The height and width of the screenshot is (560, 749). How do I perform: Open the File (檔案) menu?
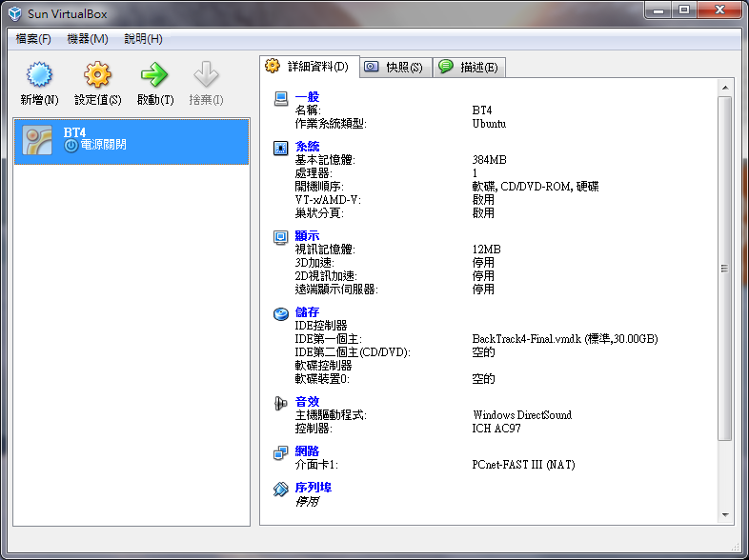click(x=33, y=39)
